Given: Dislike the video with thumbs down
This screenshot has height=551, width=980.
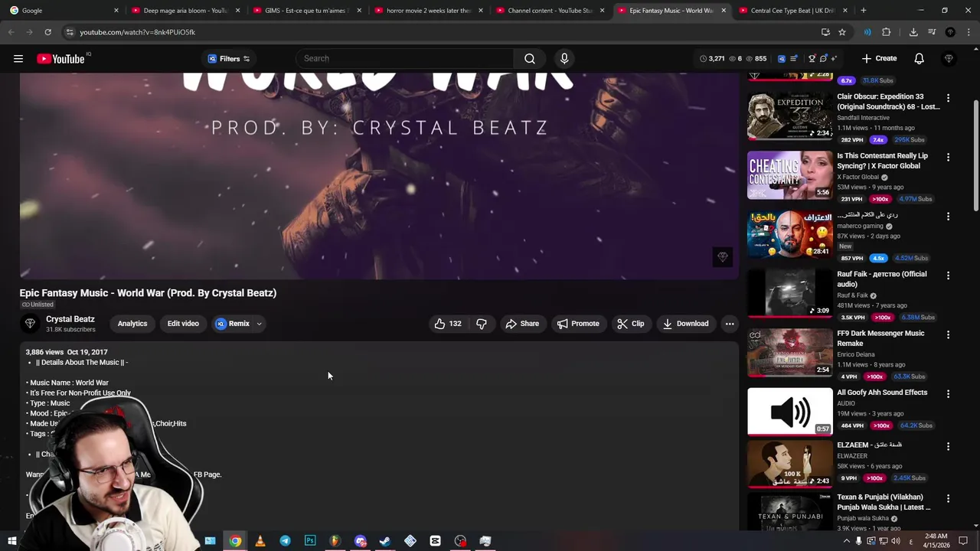Looking at the screenshot, I should click(482, 324).
